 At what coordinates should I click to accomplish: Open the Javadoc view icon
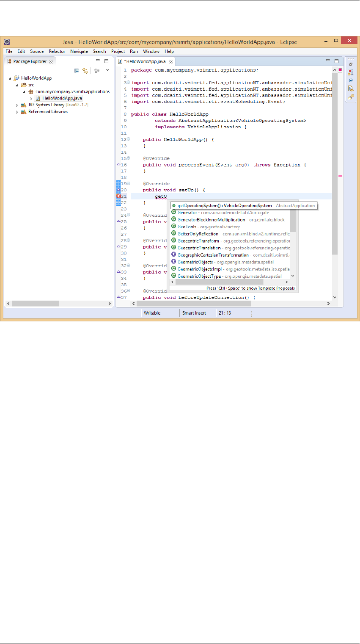pos(351,80)
